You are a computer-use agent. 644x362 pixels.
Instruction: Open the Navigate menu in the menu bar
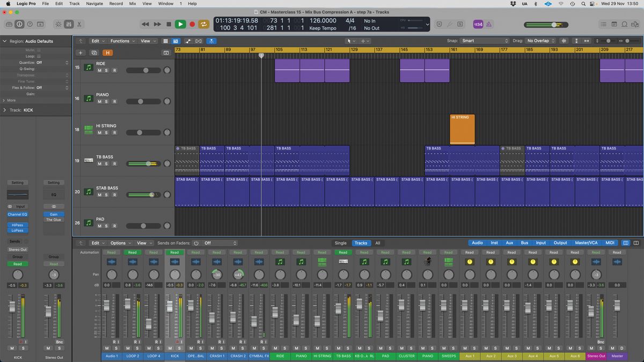tap(94, 3)
